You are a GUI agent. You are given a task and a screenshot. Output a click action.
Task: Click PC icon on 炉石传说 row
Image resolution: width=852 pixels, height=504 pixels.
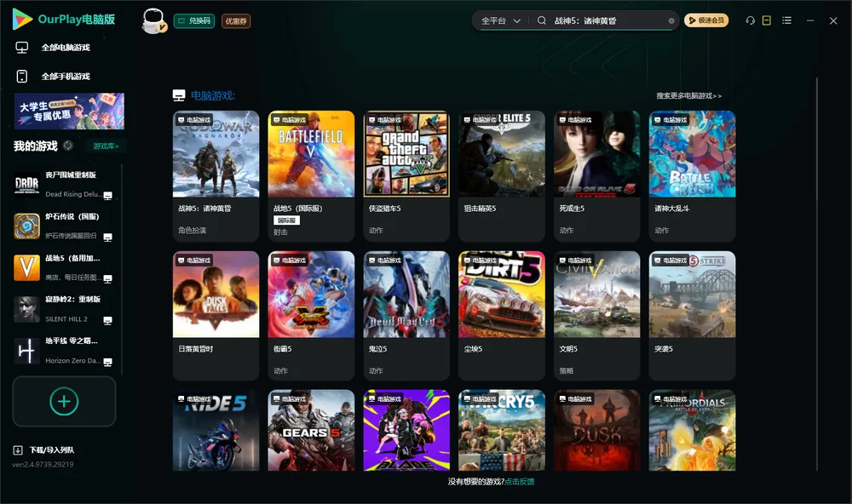(107, 238)
